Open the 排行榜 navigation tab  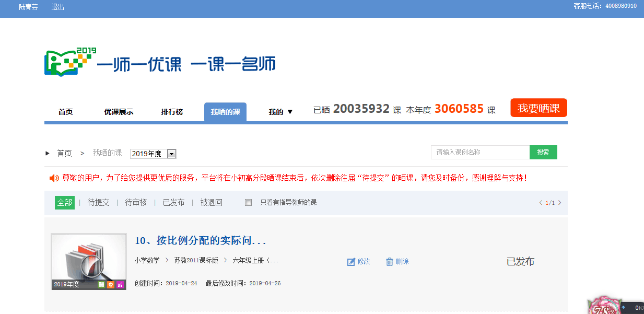pos(172,112)
